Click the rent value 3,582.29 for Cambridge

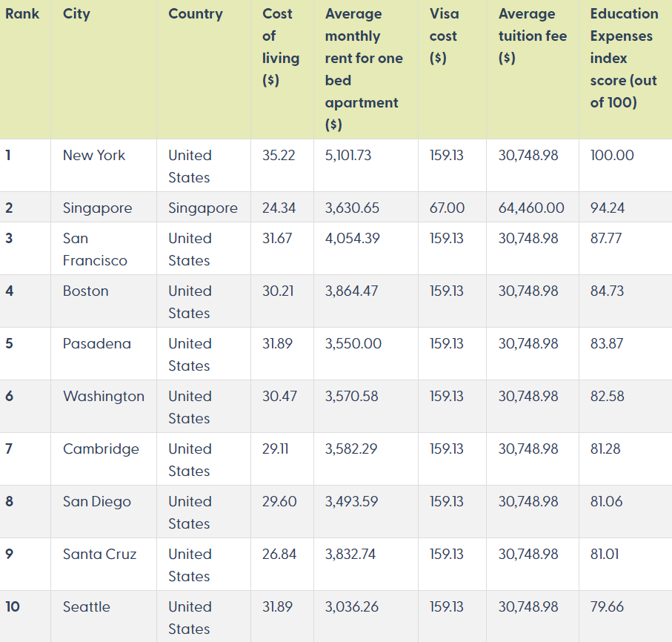pos(351,449)
